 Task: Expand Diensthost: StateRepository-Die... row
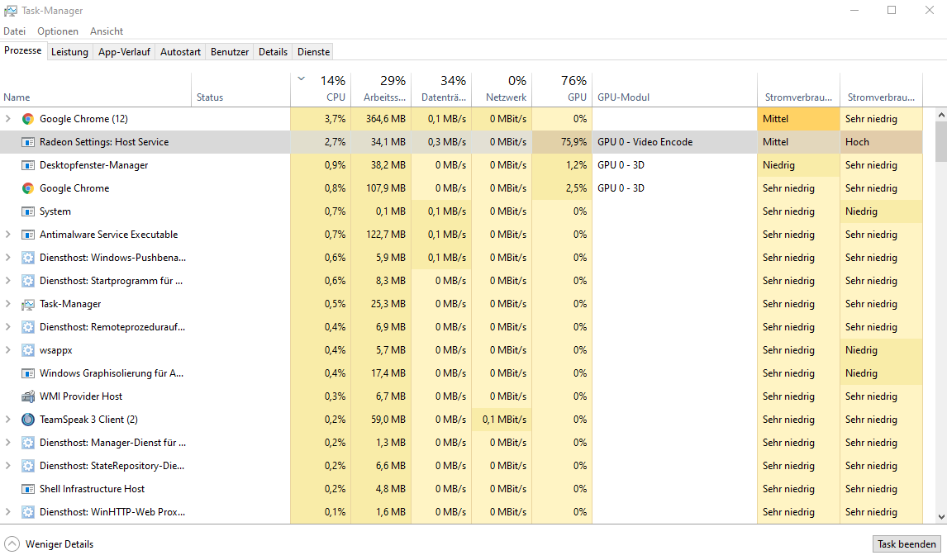(8, 466)
